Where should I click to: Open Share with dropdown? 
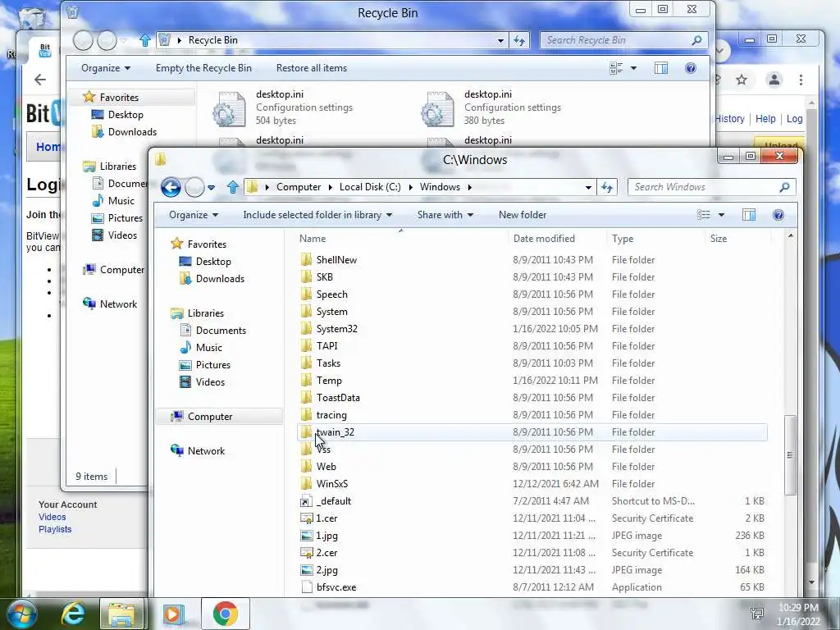click(x=445, y=215)
